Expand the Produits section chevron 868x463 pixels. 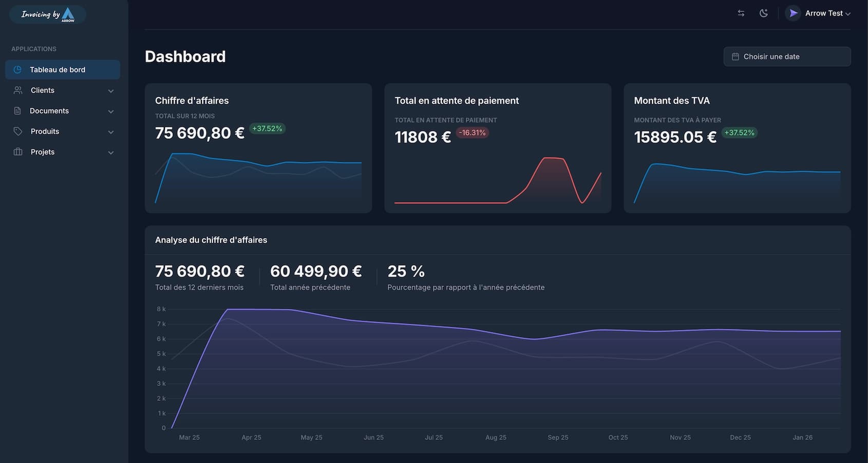tap(111, 132)
